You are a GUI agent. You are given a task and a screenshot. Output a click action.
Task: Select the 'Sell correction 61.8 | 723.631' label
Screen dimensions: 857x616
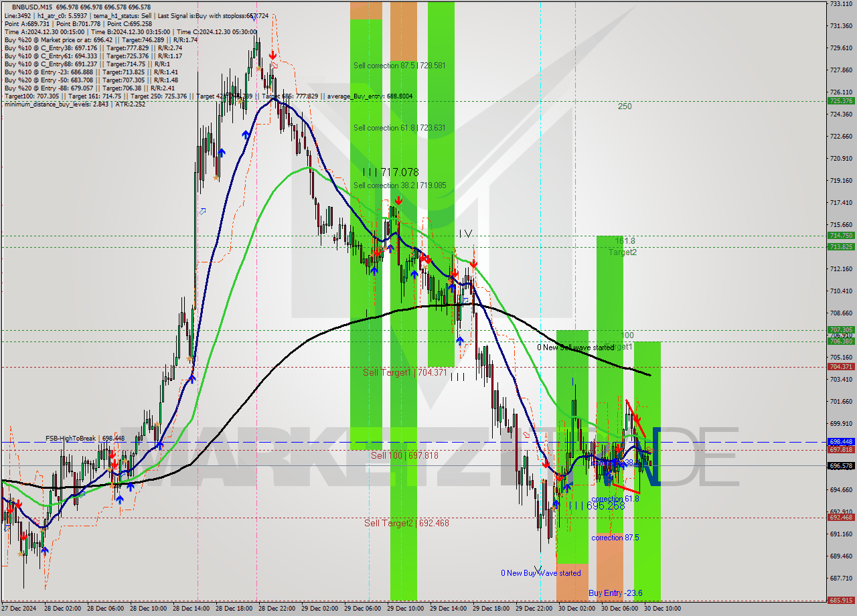399,128
